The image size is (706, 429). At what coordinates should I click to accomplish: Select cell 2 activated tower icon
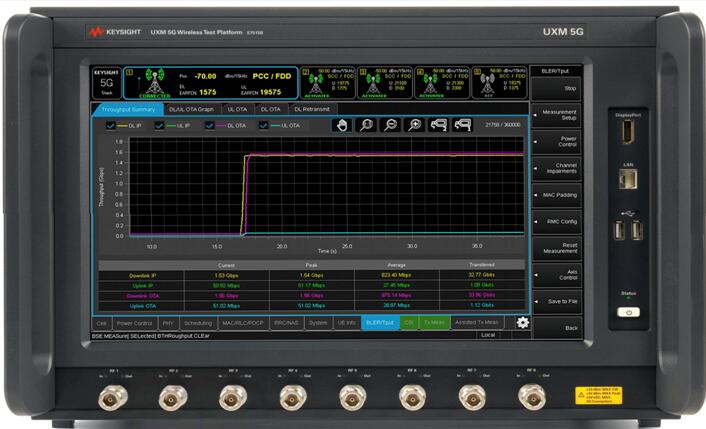(x=316, y=81)
